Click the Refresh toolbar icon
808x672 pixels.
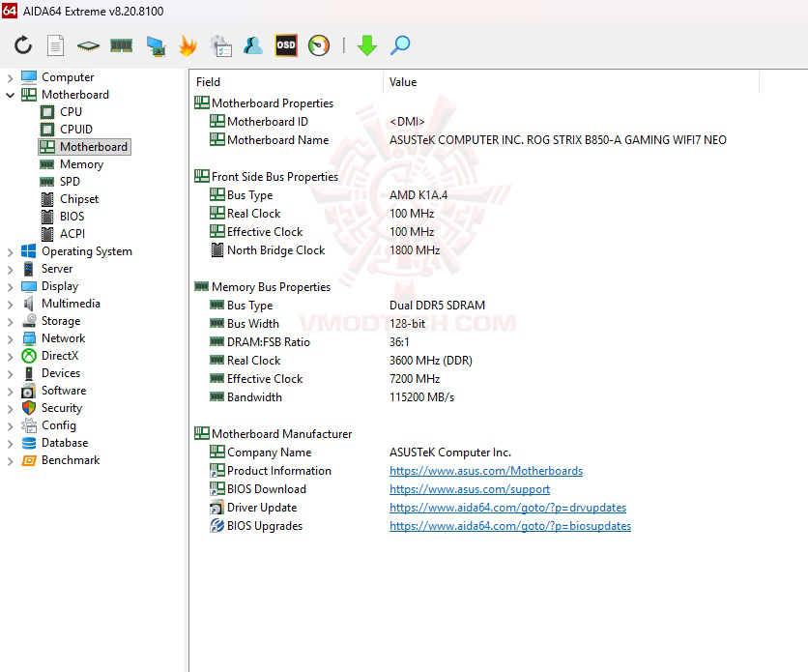[22, 45]
